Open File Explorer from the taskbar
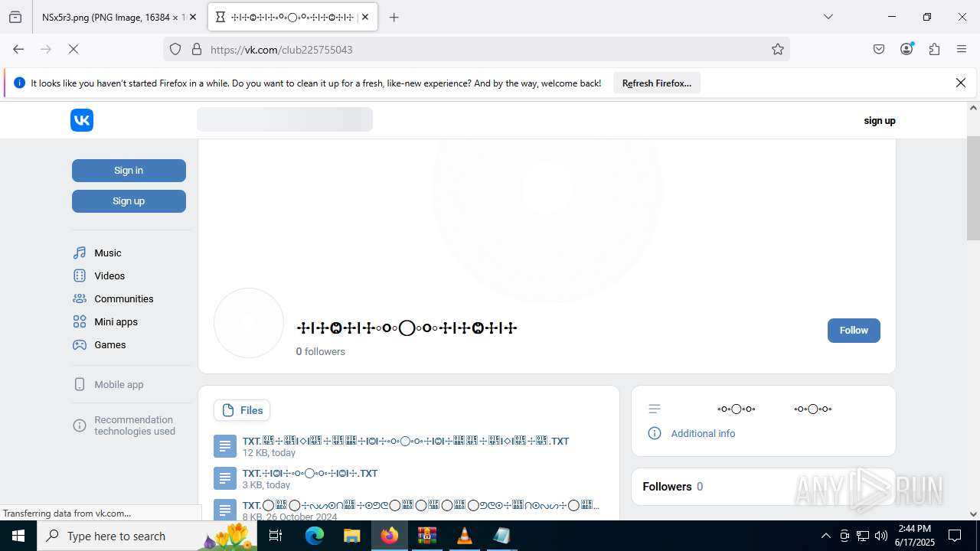The image size is (980, 551). coord(351,536)
